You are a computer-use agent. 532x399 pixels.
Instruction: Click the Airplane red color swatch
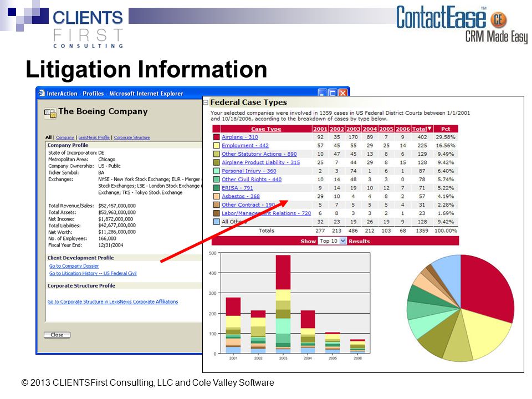[216, 137]
